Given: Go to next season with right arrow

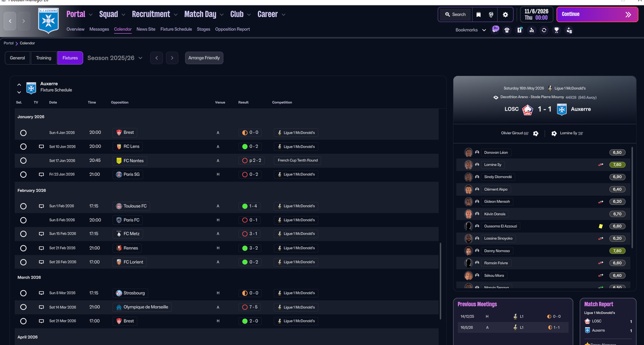Looking at the screenshot, I should point(172,58).
